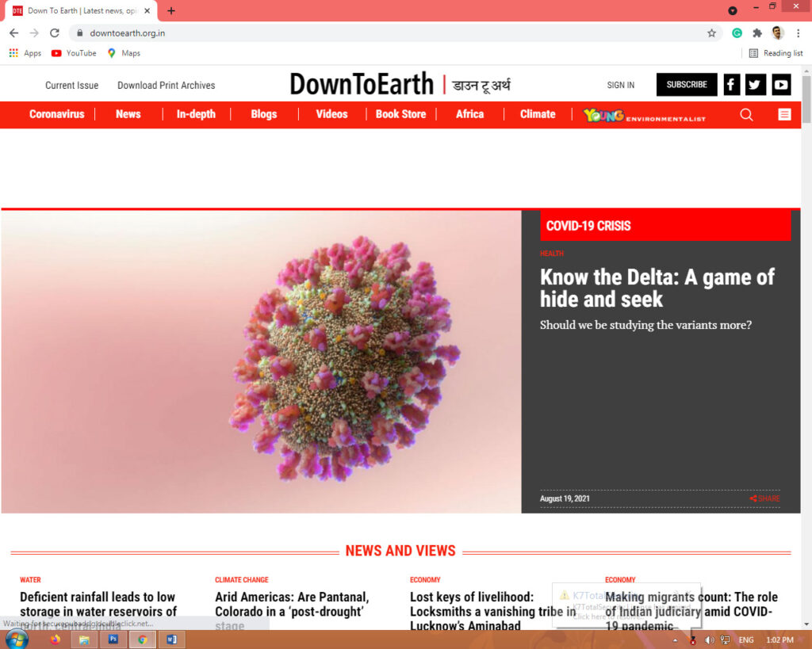Viewport: 812px width, 649px height.
Task: Open the Windows Start button
Action: point(17,640)
